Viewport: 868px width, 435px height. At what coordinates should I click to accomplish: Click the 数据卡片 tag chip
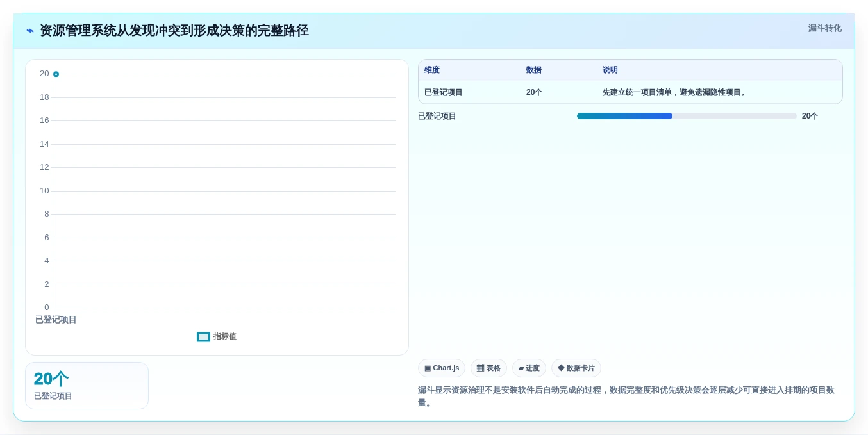(576, 368)
